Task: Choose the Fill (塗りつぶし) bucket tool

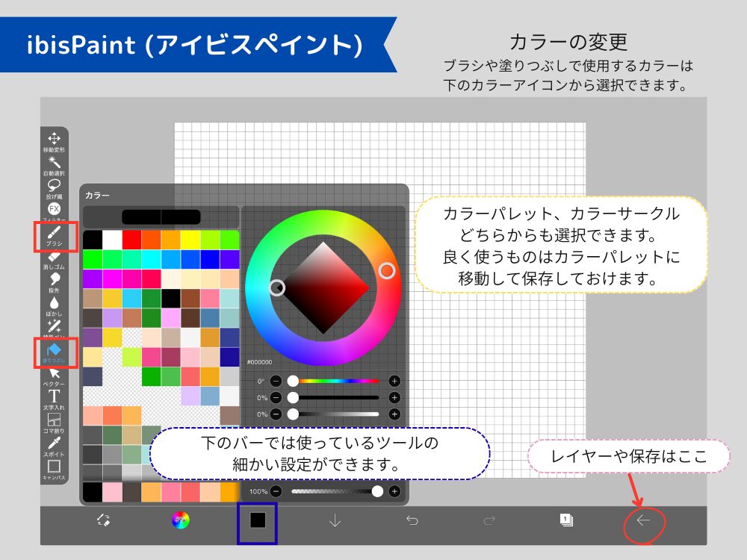Action: click(56, 351)
